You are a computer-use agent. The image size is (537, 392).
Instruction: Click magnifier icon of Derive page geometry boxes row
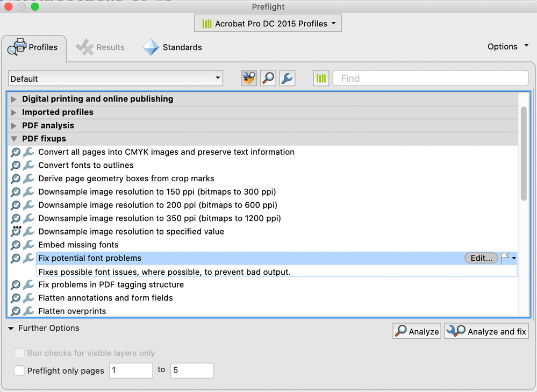(16, 179)
